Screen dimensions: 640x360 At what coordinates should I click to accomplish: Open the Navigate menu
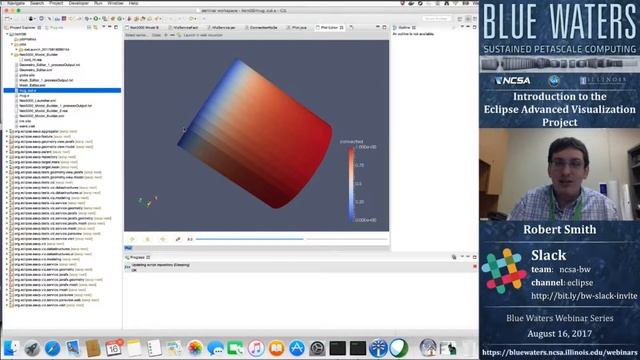(x=16, y=3)
